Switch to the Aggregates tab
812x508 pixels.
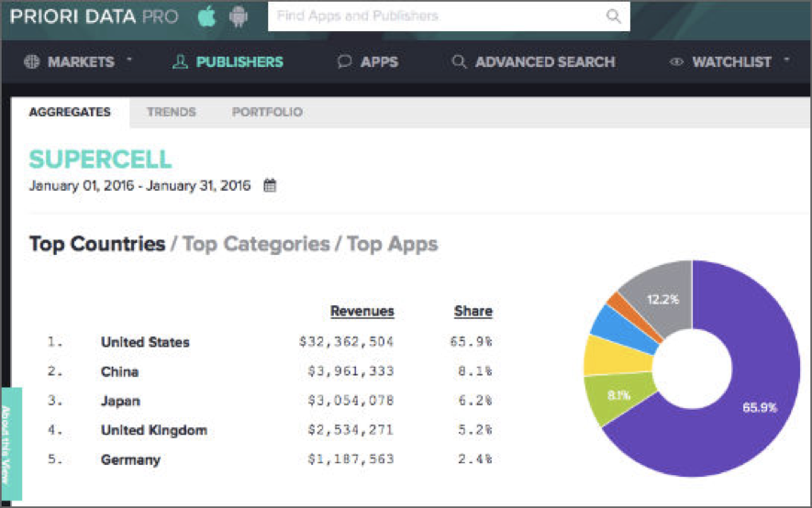tap(70, 112)
